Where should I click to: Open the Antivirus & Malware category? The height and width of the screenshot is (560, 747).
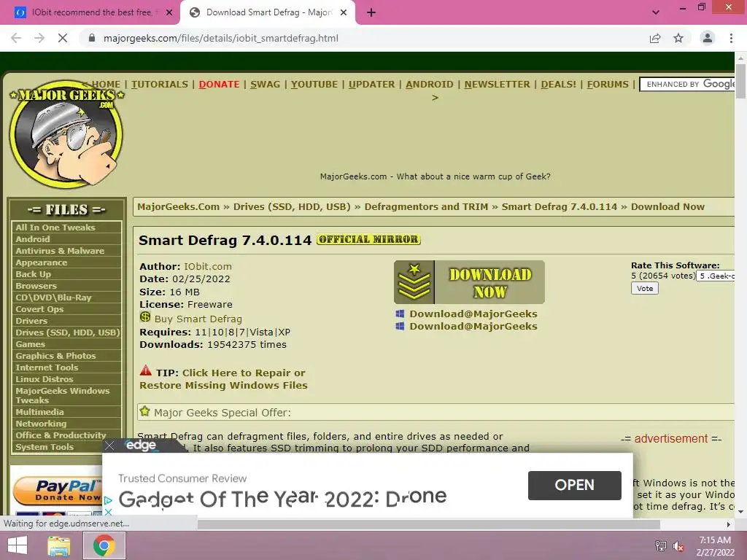tap(66, 251)
